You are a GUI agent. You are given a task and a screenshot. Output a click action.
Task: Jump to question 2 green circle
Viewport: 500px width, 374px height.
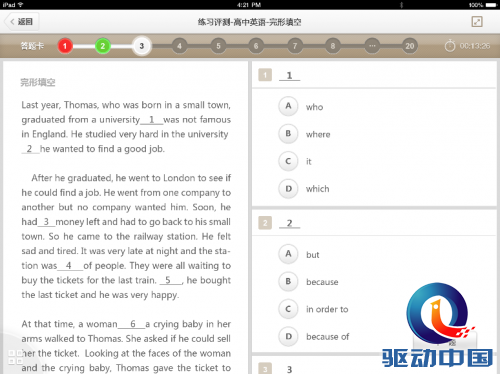[103, 46]
